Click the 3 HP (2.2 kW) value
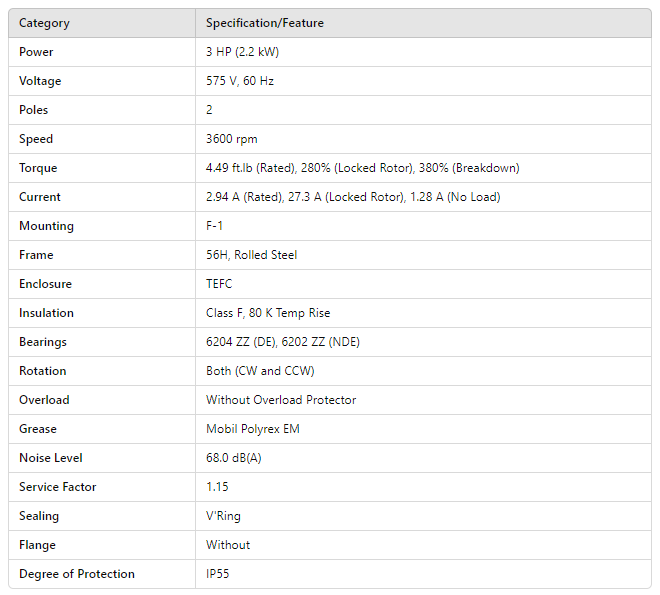Screen dimensions: 660x595 242,52
